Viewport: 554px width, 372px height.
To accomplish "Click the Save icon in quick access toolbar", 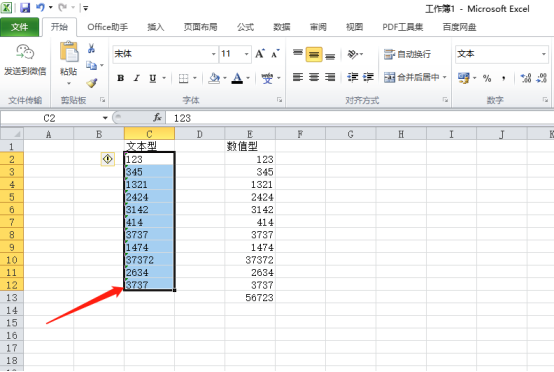I will pyautogui.click(x=25, y=7).
